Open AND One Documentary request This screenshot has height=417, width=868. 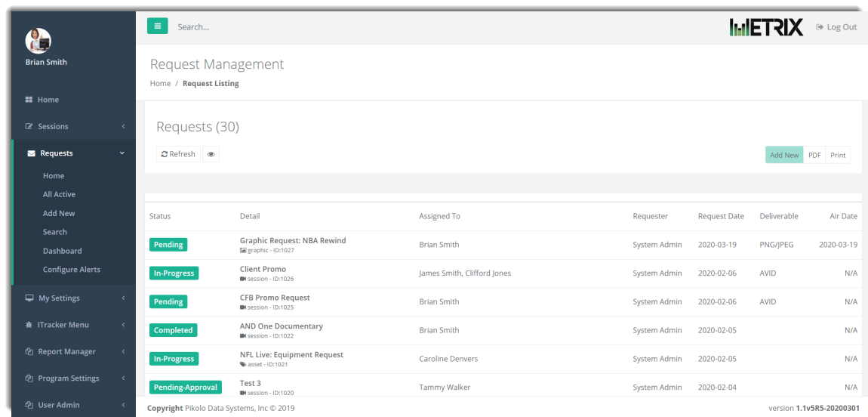pyautogui.click(x=282, y=326)
